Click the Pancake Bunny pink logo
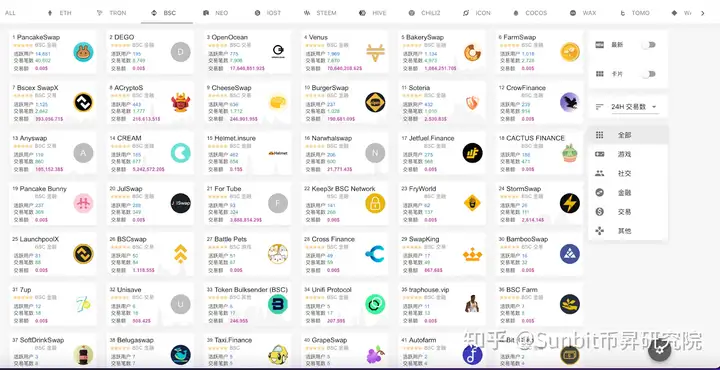Viewport: 720px width, 370px height. (83, 203)
